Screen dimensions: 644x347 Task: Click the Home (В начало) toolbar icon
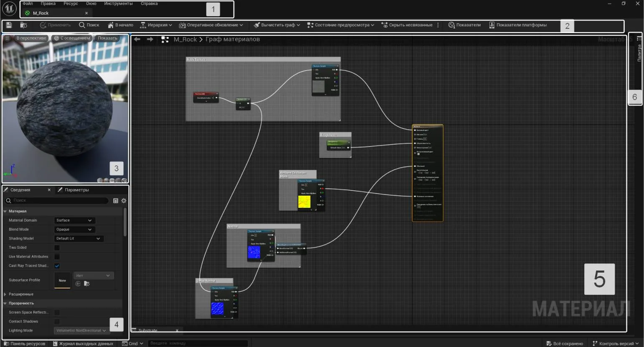pyautogui.click(x=110, y=25)
